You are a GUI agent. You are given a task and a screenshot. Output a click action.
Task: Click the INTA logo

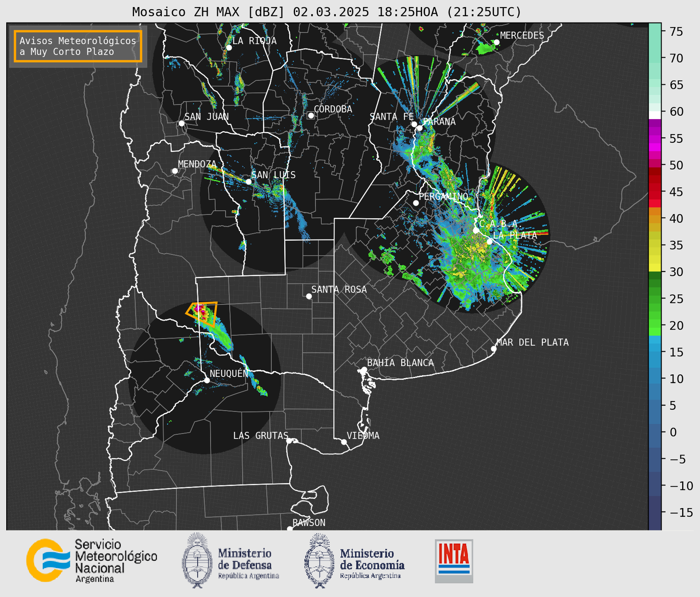(454, 561)
